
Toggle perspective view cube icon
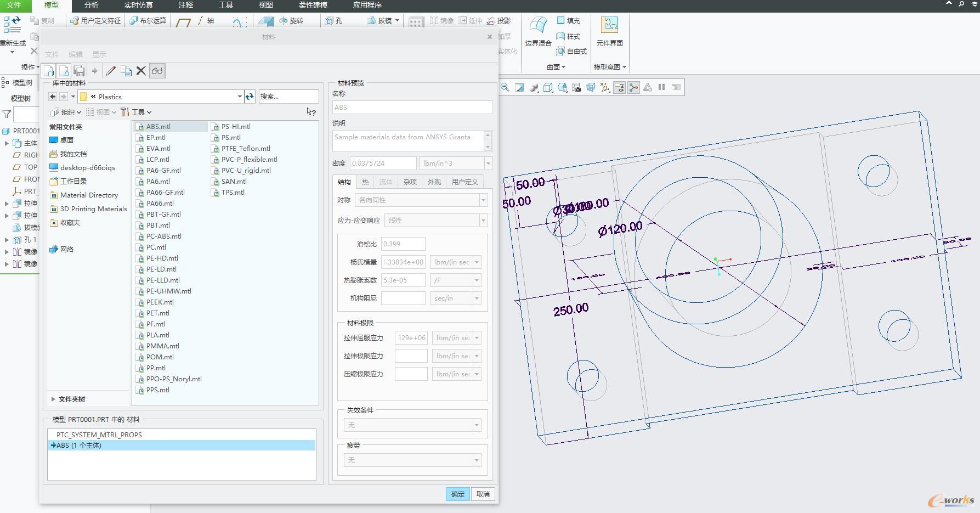pos(591,87)
